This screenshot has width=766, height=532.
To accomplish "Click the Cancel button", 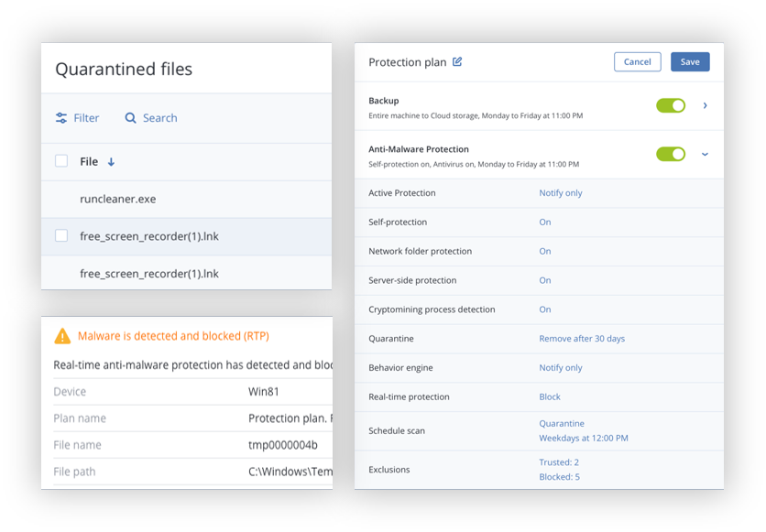I will click(637, 62).
